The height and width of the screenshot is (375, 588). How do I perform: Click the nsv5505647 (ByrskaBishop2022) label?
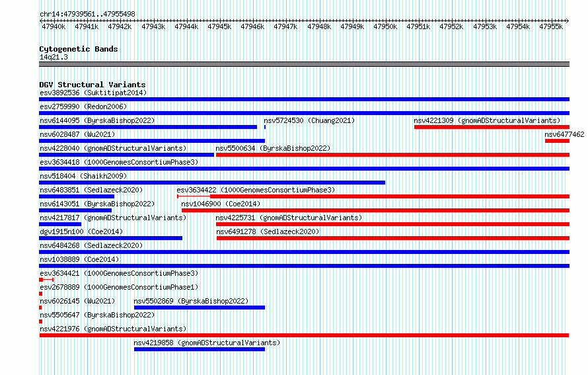click(x=97, y=315)
